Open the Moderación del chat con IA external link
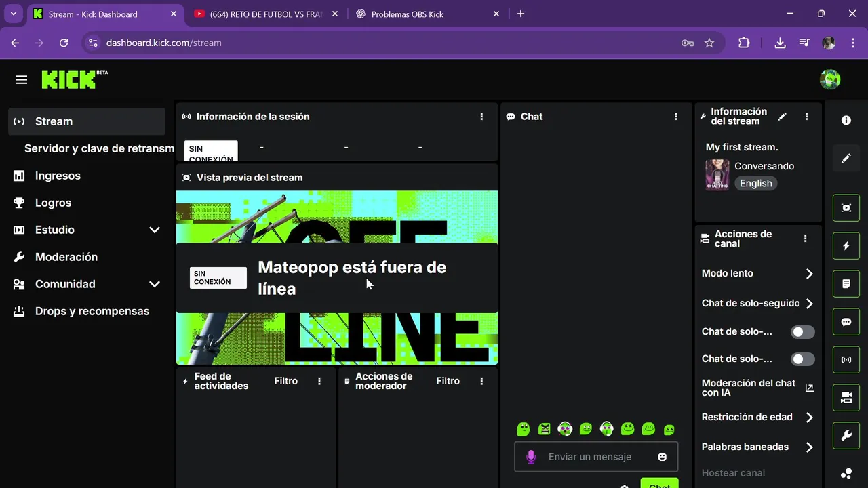 [x=809, y=388]
